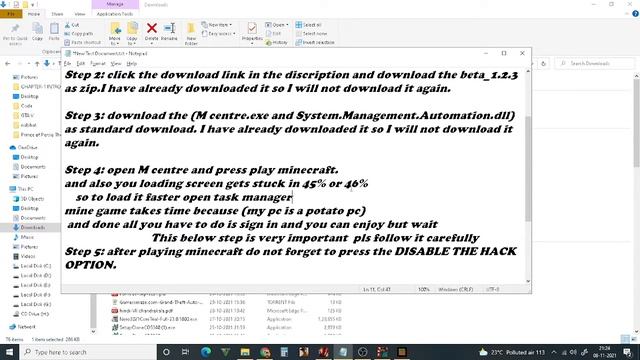Image resolution: width=640 pixels, height=360 pixels.
Task: Click Select none in the ribbon
Action: 311,33
